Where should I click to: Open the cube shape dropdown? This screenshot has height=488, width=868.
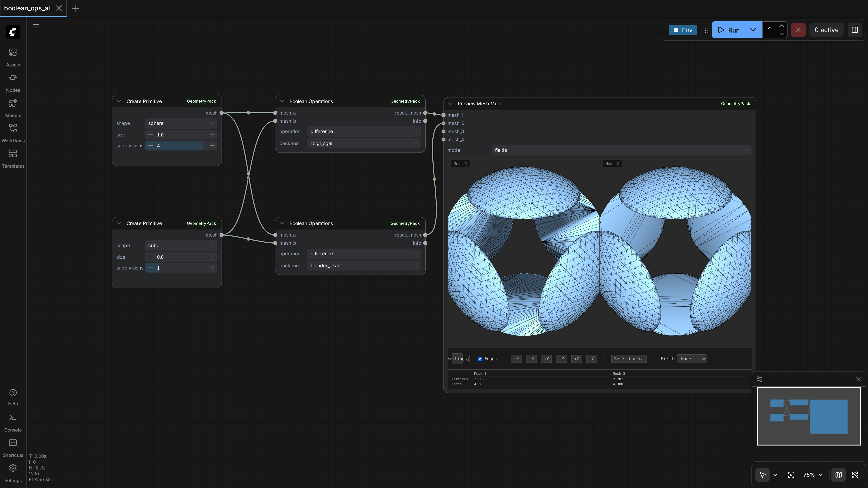pyautogui.click(x=181, y=246)
